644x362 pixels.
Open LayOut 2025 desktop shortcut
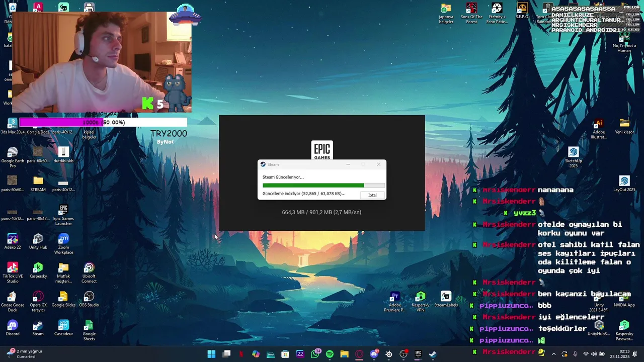pos(624,184)
